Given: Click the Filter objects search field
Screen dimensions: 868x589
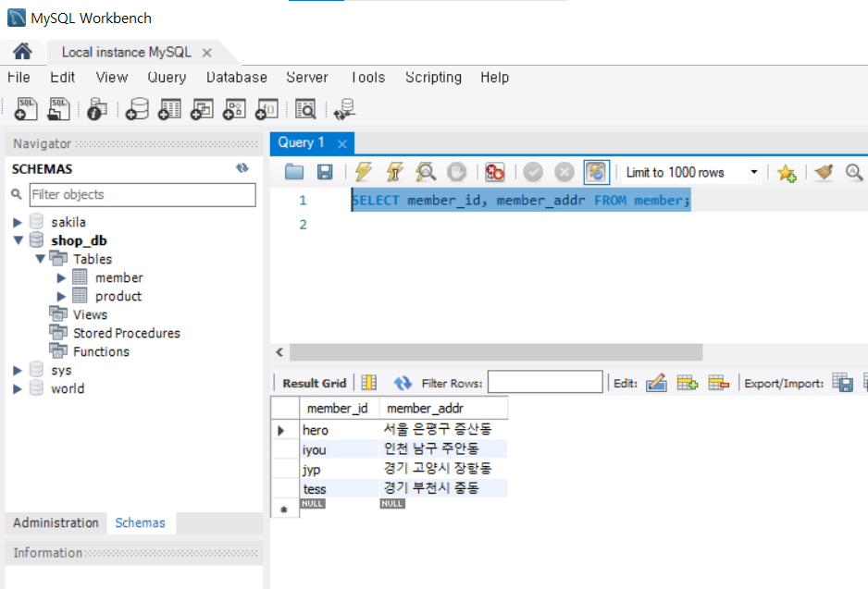Looking at the screenshot, I should pyautogui.click(x=143, y=195).
